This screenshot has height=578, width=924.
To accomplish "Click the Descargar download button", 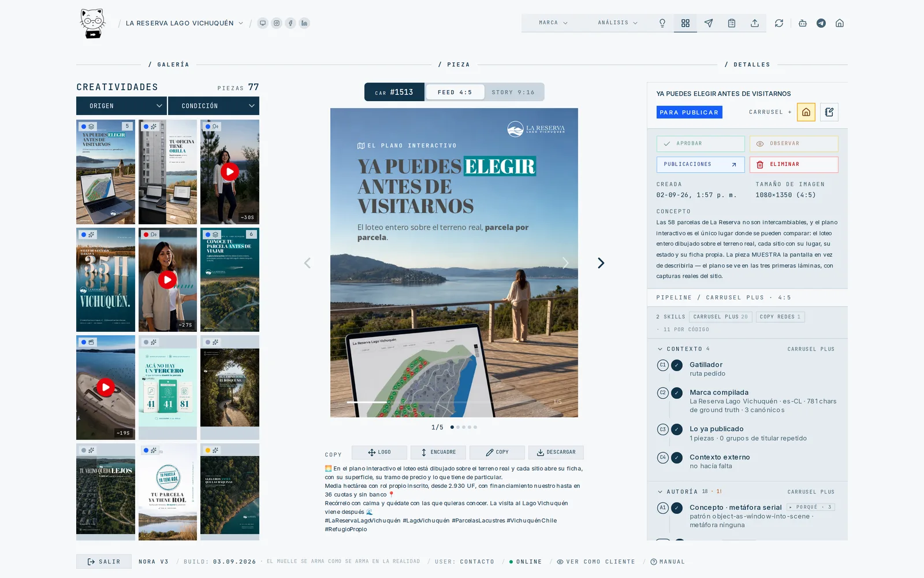I will coord(556,453).
